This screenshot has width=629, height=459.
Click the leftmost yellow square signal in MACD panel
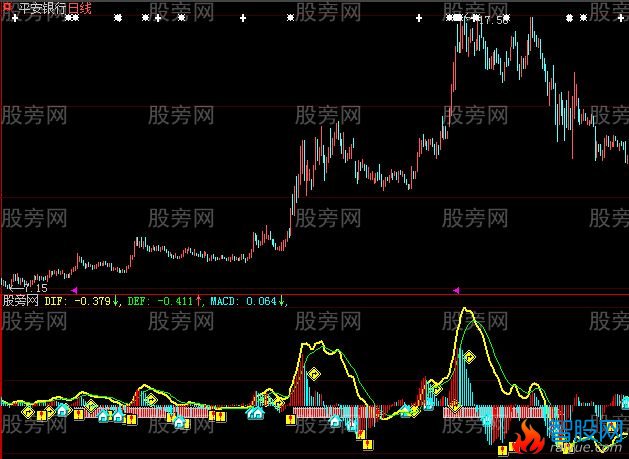(x=42, y=415)
